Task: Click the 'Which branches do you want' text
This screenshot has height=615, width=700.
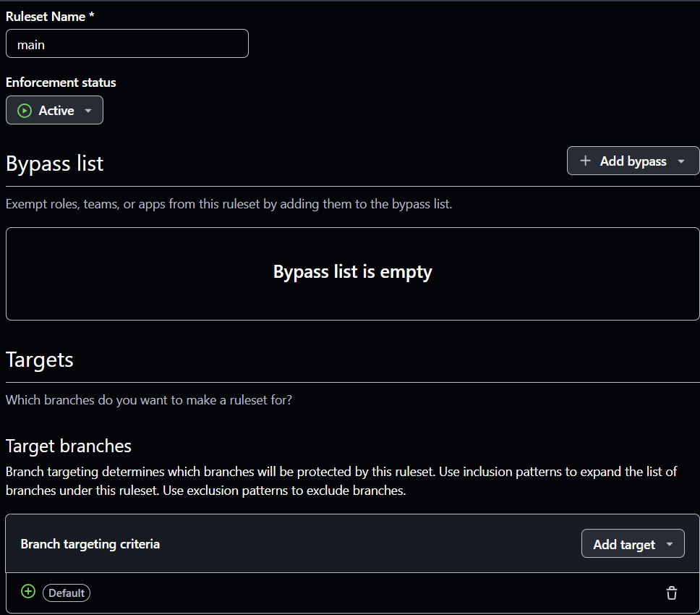Action: 149,399
